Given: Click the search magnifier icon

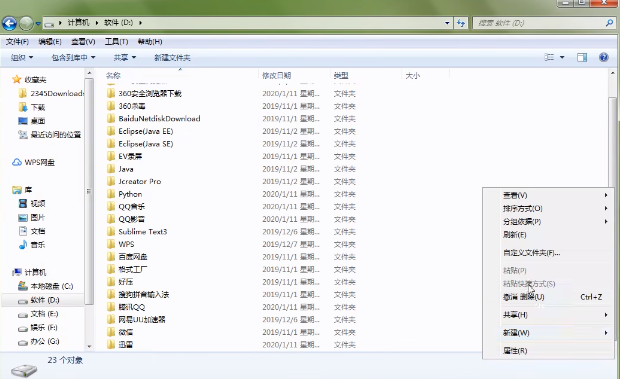Looking at the screenshot, I should pyautogui.click(x=609, y=23).
